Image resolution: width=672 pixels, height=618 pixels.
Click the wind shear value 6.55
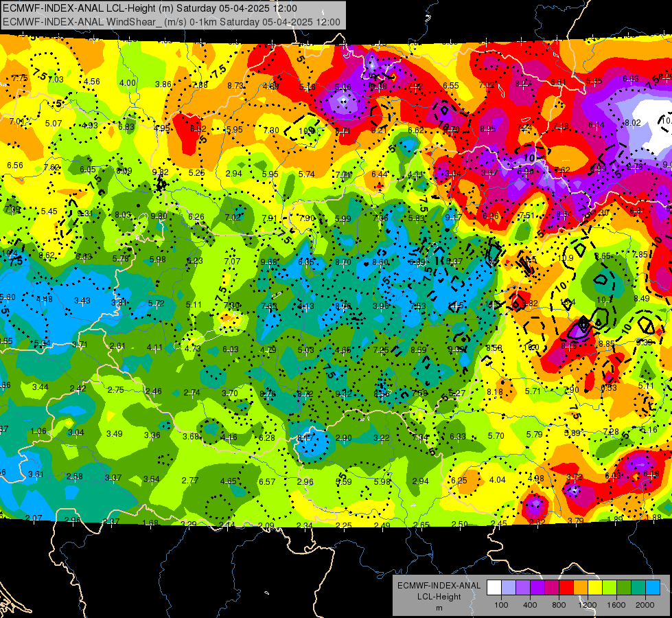coord(451,86)
